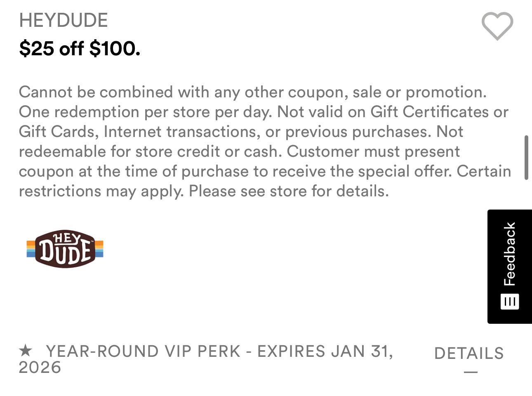This screenshot has height=396, width=532.
Task: Click the list icon on the Feedback tab
Action: (510, 302)
